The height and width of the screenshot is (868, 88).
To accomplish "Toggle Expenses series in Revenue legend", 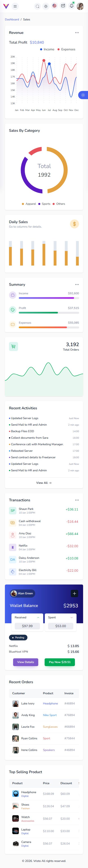I will pyautogui.click(x=66, y=49).
